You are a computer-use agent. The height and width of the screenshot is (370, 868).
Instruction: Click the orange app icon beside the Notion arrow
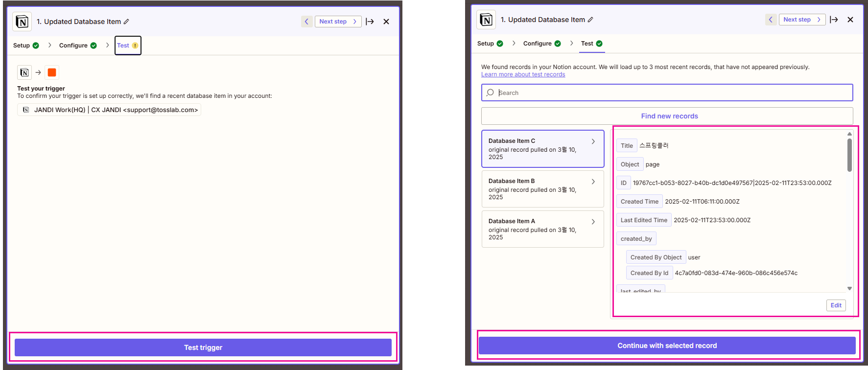pos(52,72)
